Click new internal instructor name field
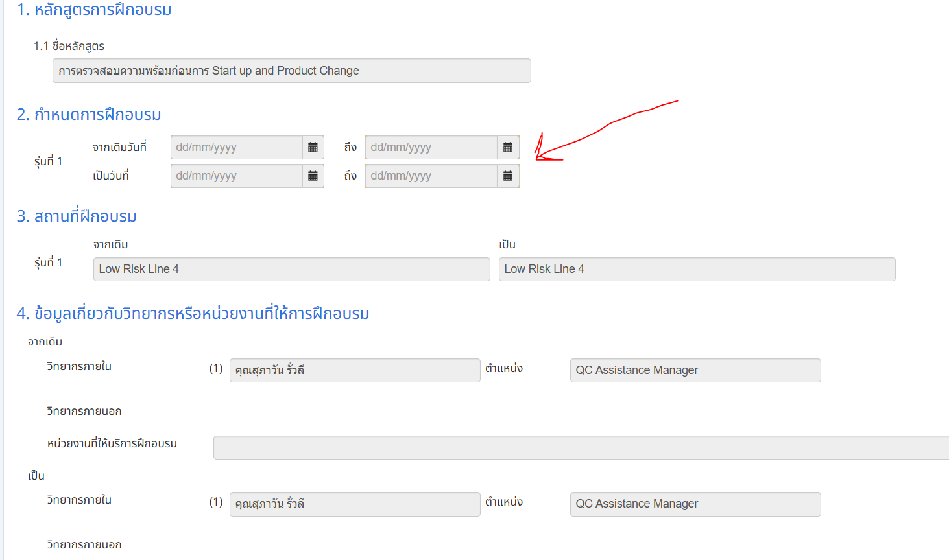The height and width of the screenshot is (560, 949). coord(354,504)
